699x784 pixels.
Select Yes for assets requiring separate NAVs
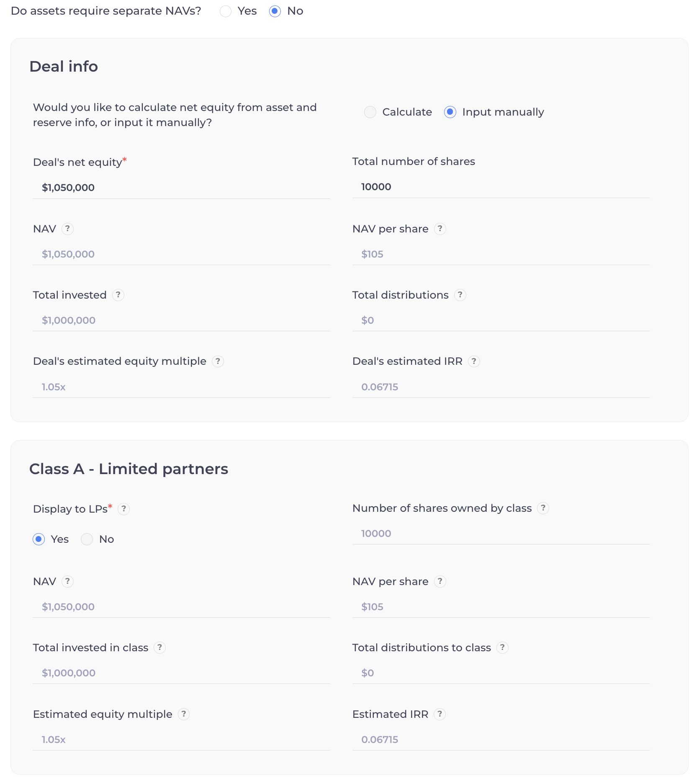[x=226, y=11]
